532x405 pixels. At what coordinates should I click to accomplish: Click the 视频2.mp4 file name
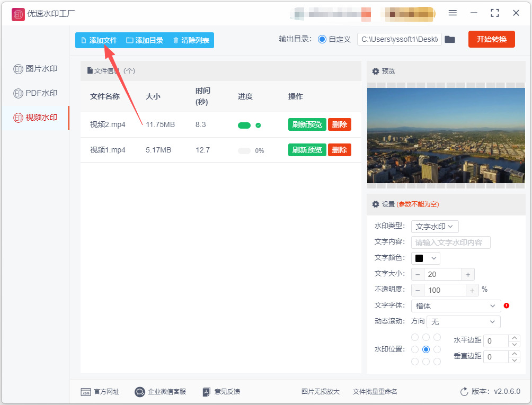(x=108, y=124)
